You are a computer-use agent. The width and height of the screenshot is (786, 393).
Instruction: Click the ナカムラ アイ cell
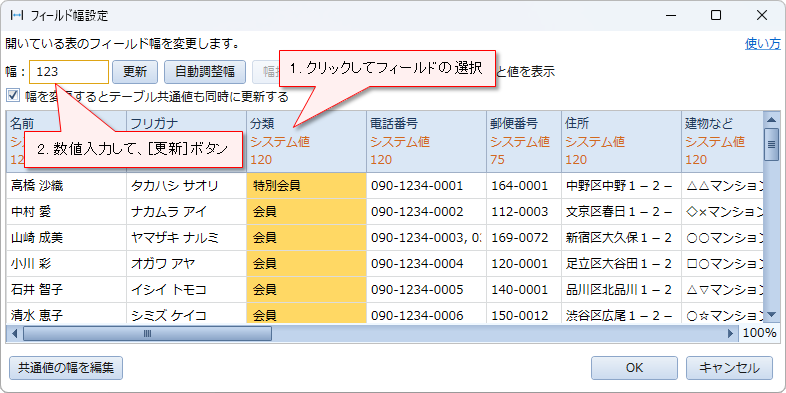tap(186, 212)
